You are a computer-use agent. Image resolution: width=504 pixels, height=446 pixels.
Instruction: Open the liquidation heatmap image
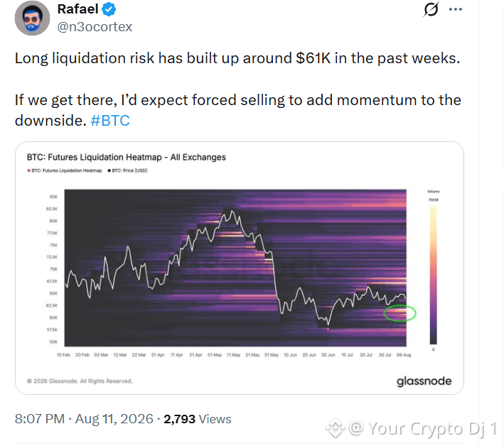point(240,268)
